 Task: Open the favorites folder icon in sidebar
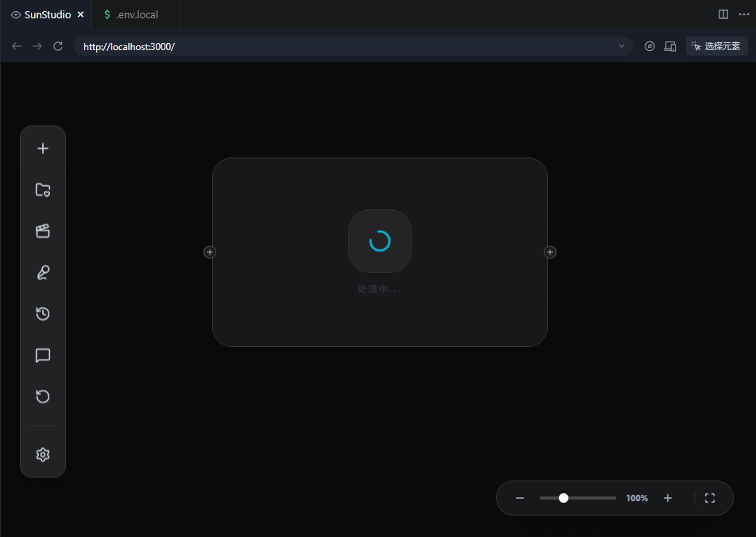tap(43, 190)
